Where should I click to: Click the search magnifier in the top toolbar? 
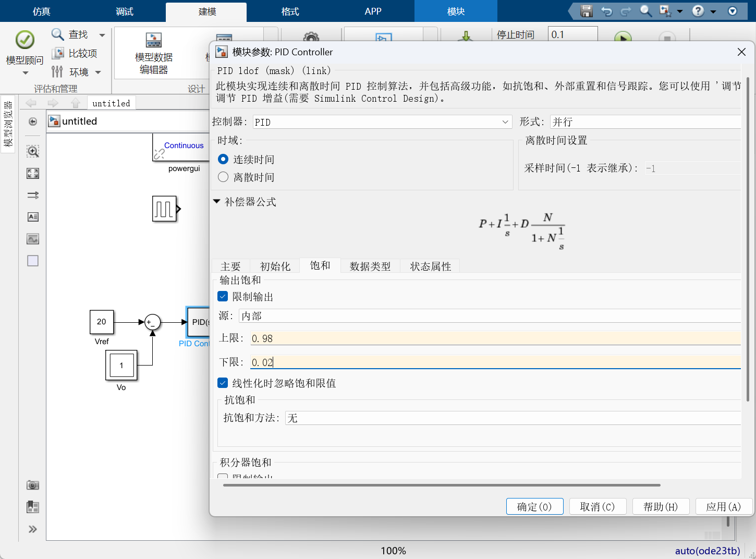[x=645, y=11]
